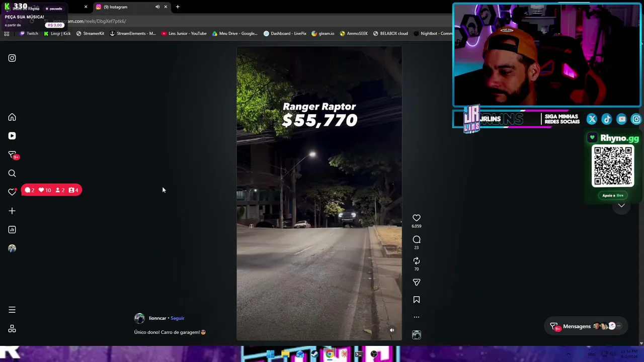Open File Explorer from the taskbar
Image resolution: width=644 pixels, height=362 pixels.
(285, 354)
